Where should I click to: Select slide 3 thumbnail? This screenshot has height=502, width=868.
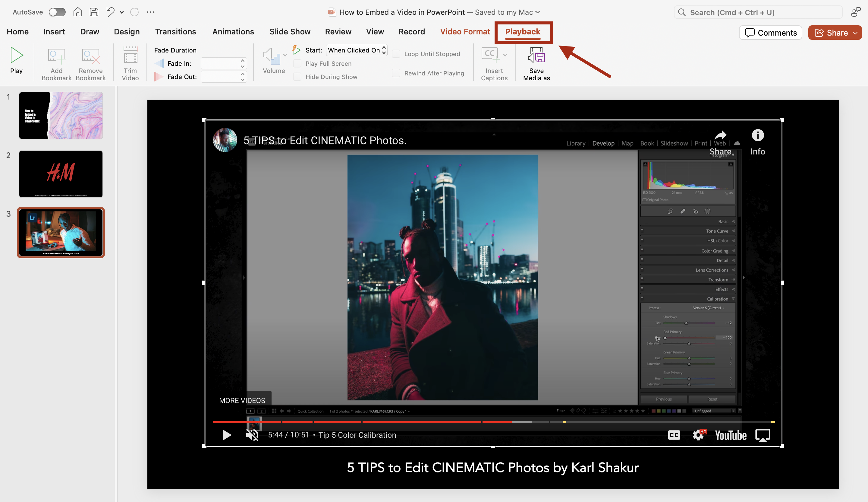(61, 232)
